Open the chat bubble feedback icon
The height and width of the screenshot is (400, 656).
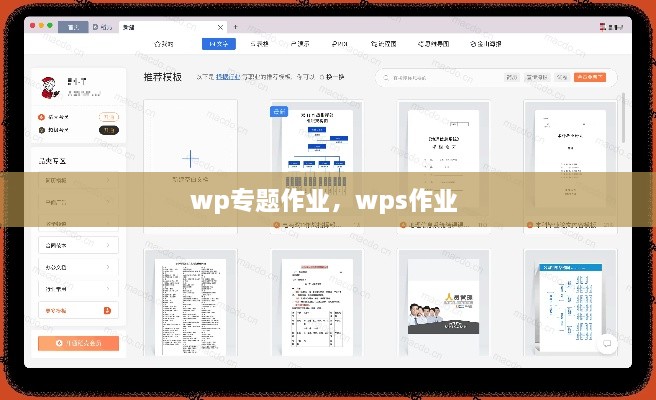[607, 344]
